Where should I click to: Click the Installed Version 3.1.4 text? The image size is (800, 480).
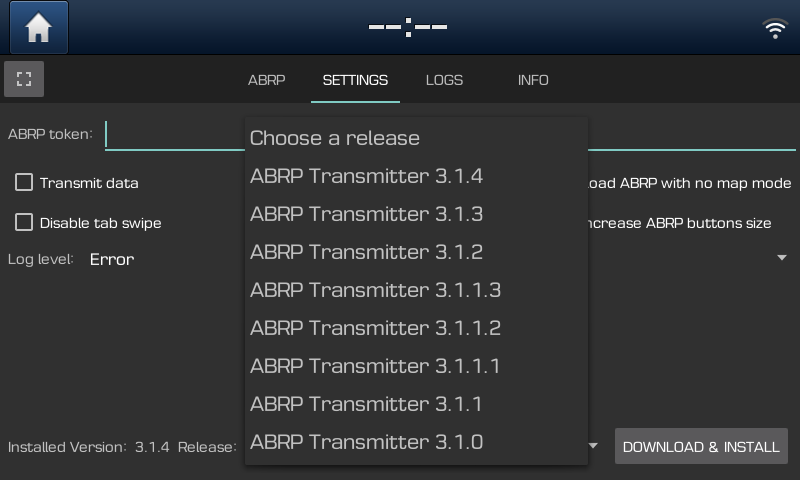[88, 447]
